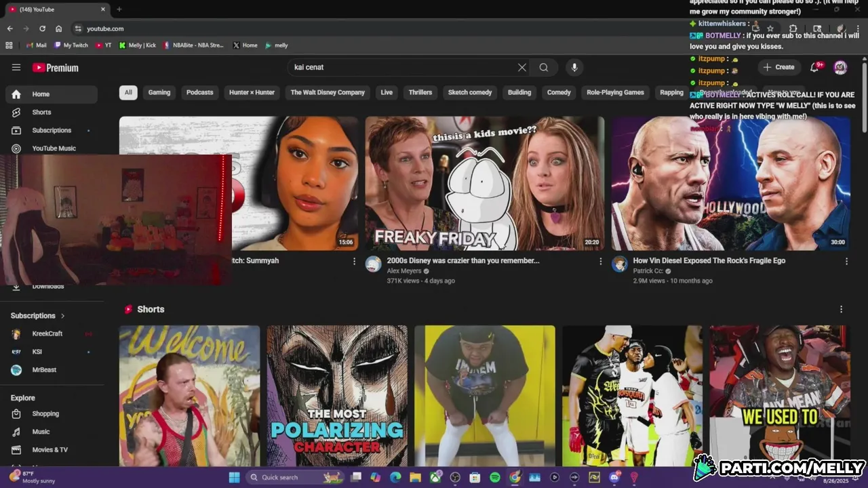Image resolution: width=868 pixels, height=488 pixels.
Task: Open 'How Vin Diesel Exposed The Rock's' title
Action: click(709, 260)
